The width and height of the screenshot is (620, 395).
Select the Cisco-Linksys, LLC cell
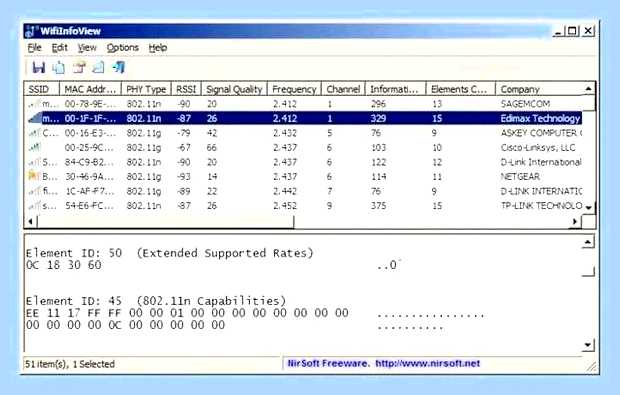pos(538,147)
